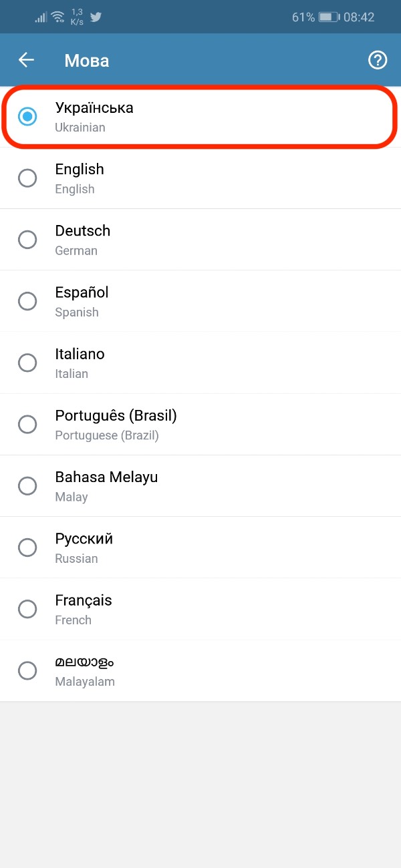Tap the 08:42 clock in status bar

coord(359,17)
